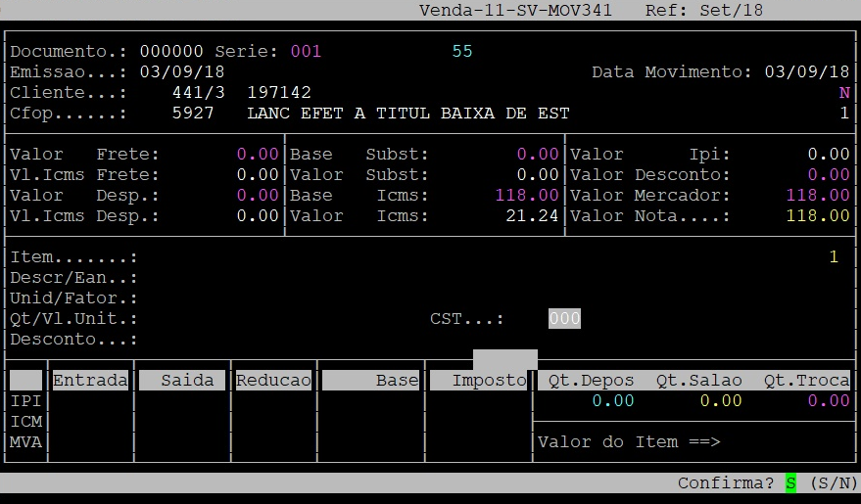The height and width of the screenshot is (504, 861).
Task: Click the Reducao column header
Action: coord(273,381)
